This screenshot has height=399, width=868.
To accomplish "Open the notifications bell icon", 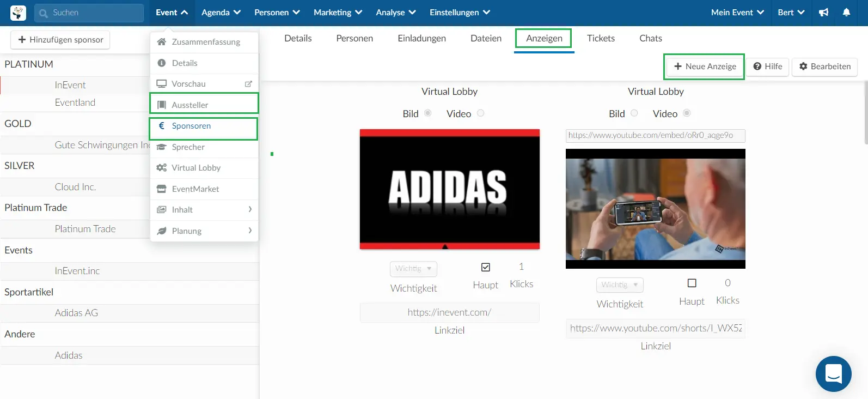I will pos(846,13).
